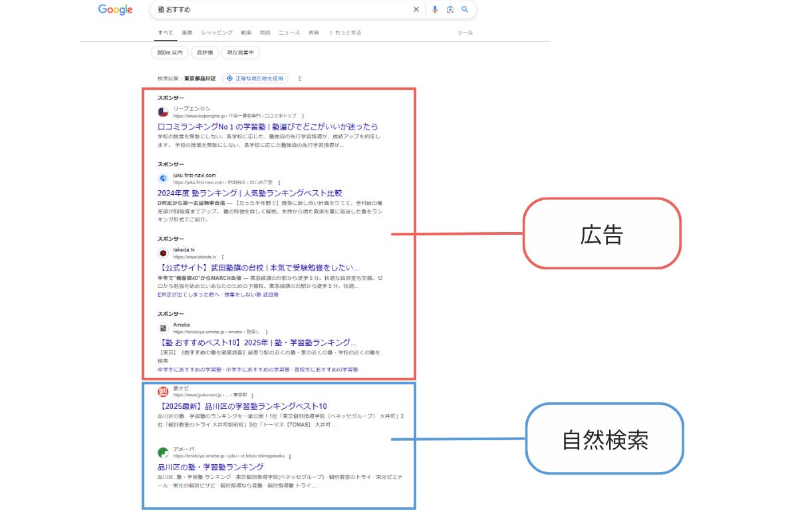Open the three-dot menu for リープエンジン ad
The image size is (798, 532).
click(x=303, y=116)
